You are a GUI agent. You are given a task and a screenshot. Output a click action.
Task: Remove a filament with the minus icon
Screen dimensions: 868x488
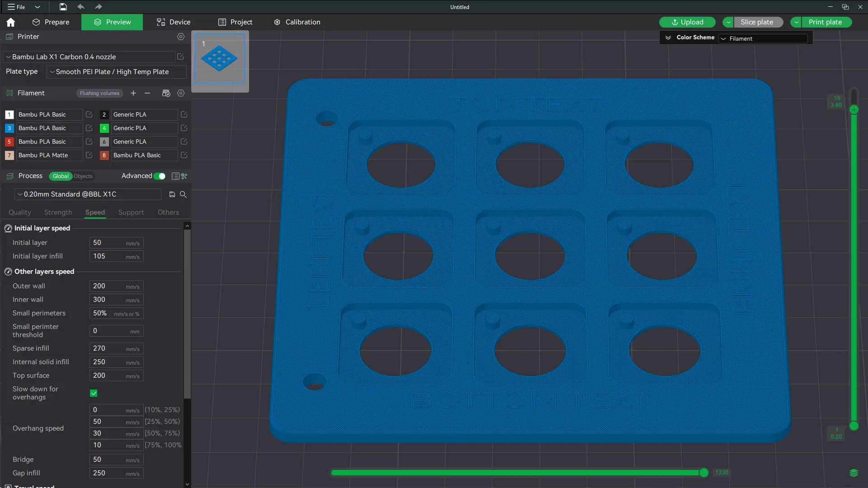147,93
